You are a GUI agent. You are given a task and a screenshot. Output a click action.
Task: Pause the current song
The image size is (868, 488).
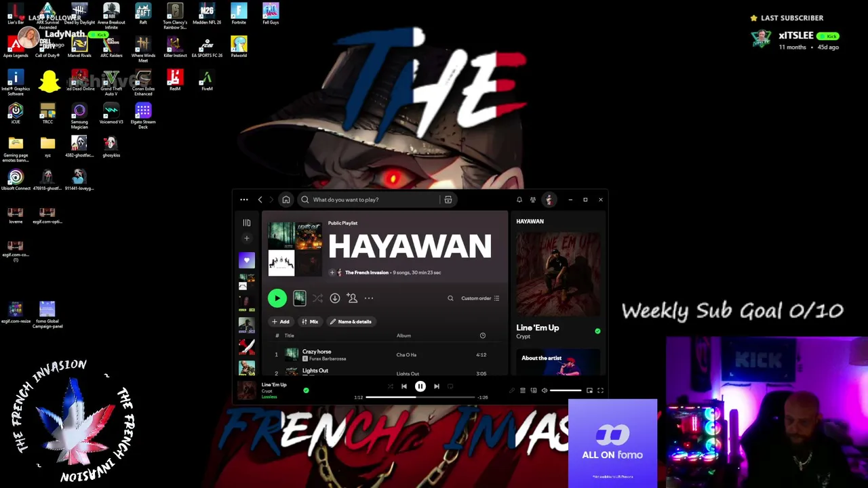click(x=420, y=386)
